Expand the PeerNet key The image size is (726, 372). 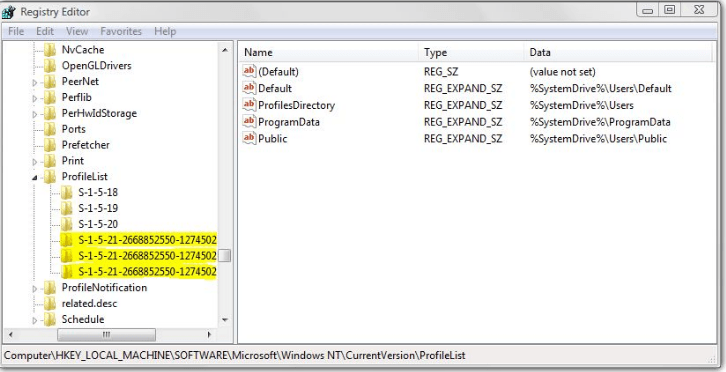tap(35, 82)
